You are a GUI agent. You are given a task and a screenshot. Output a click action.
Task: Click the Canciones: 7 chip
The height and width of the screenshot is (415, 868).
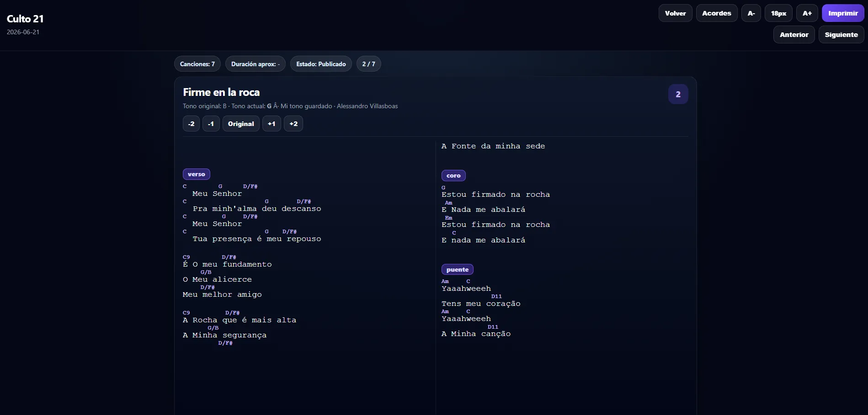pyautogui.click(x=197, y=64)
